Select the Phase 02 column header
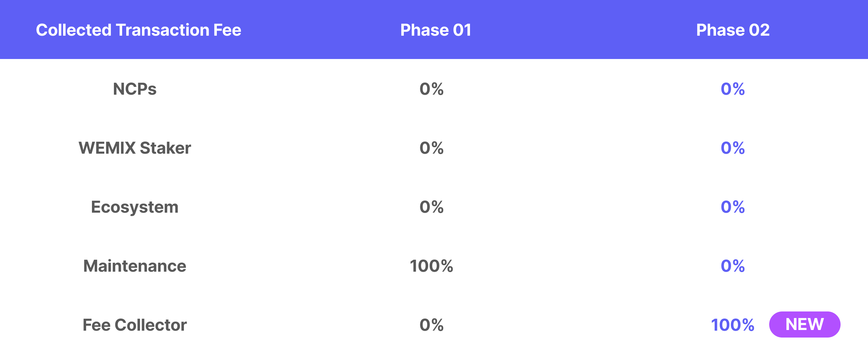Image resolution: width=868 pixels, height=354 pixels. click(x=733, y=30)
